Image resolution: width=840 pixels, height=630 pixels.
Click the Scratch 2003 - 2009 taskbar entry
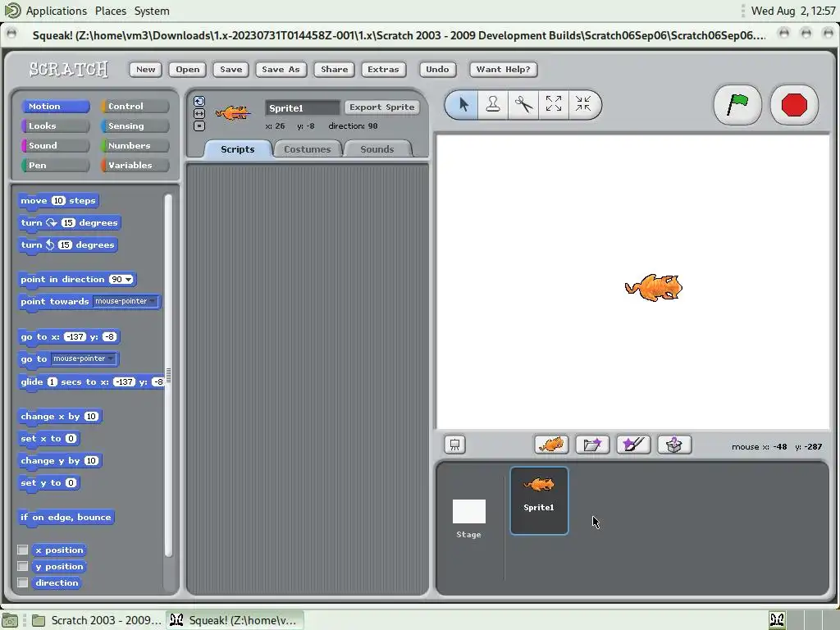(x=97, y=620)
